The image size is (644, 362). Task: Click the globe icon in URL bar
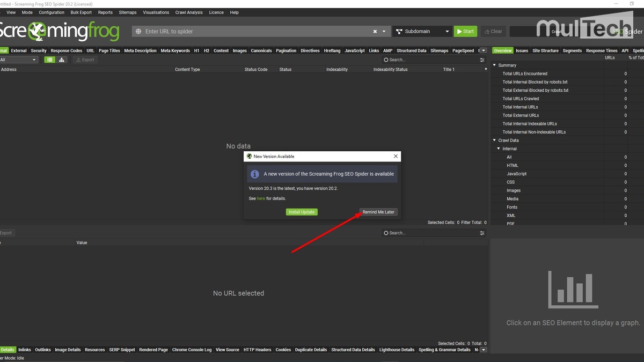pos(139,32)
